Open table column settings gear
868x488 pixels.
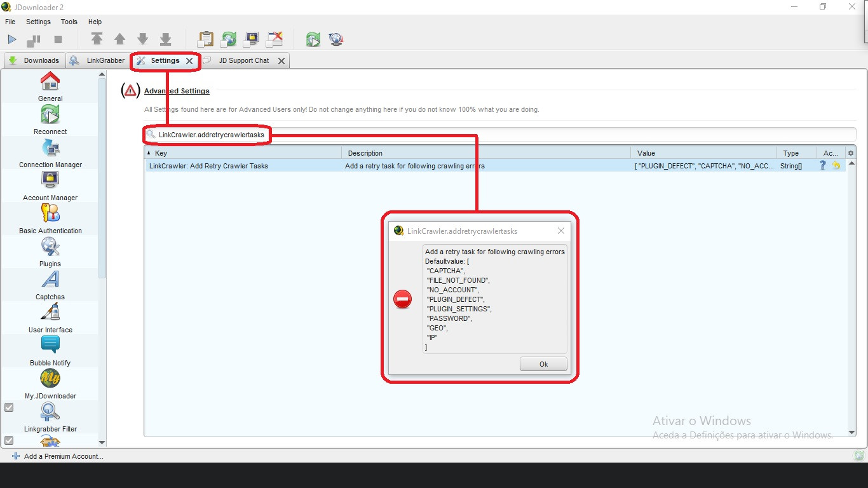click(x=851, y=153)
